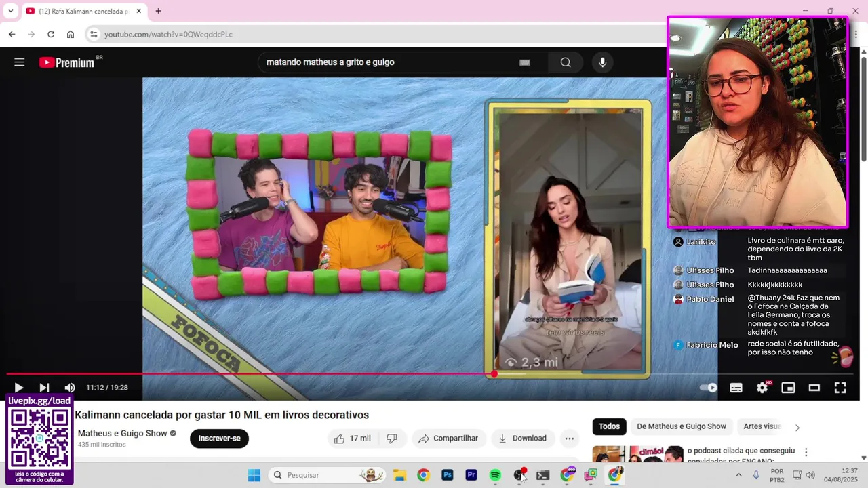Go back in the browser
The width and height of the screenshot is (868, 488).
point(12,34)
